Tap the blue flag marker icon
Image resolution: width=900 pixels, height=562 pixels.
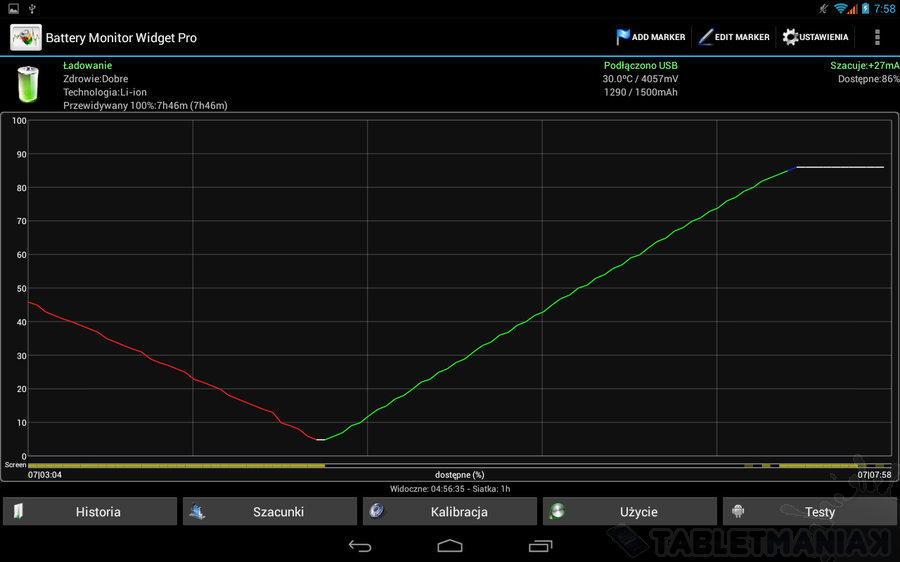point(623,37)
